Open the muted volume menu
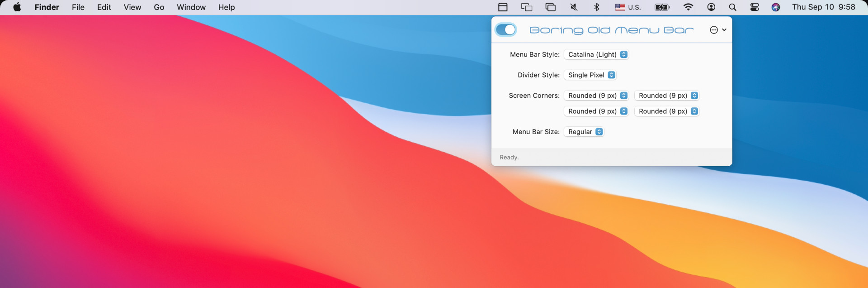Image resolution: width=868 pixels, height=288 pixels. point(574,7)
